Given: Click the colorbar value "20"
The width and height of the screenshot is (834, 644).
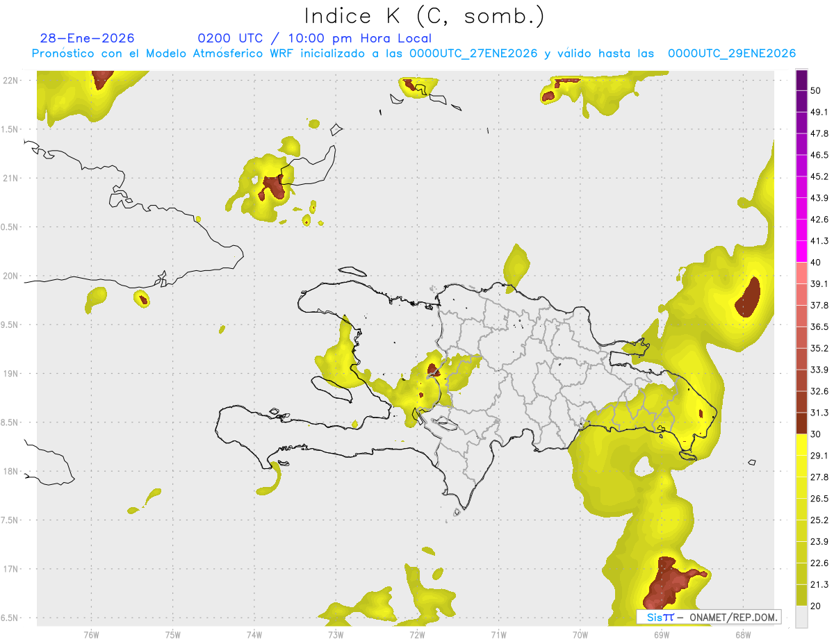Looking at the screenshot, I should pos(817,606).
